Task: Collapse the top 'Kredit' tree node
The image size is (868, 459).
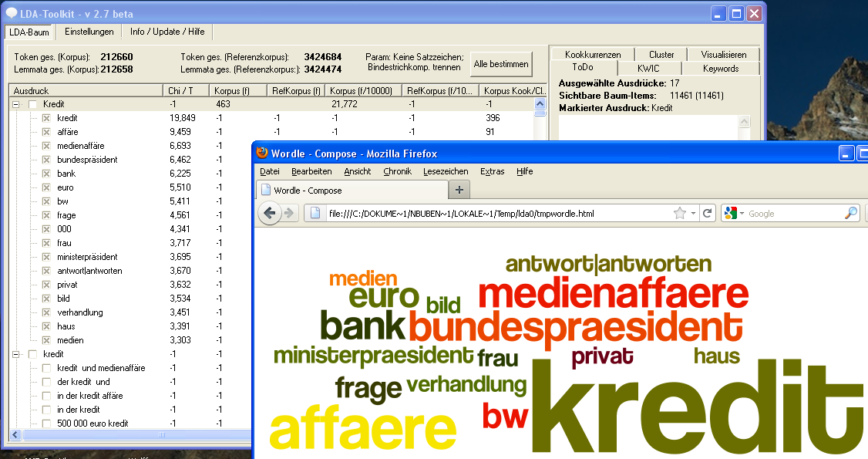Action: click(15, 104)
